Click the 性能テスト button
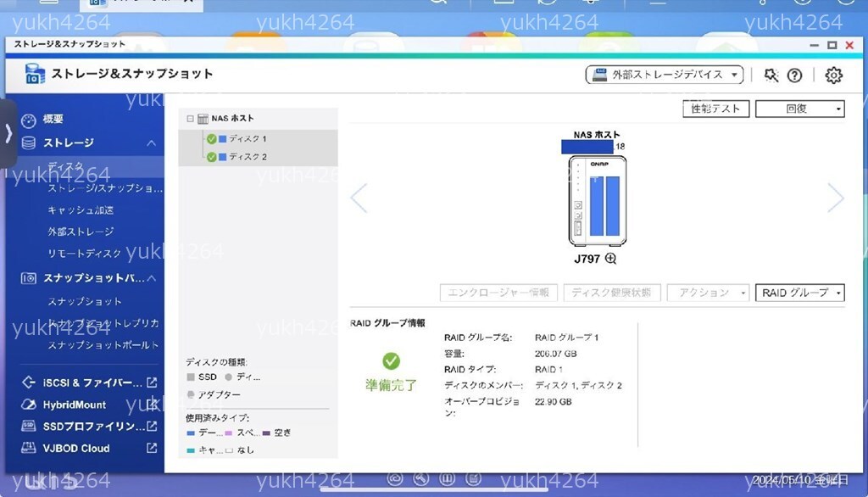Viewport: 868px width, 497px height. point(715,109)
